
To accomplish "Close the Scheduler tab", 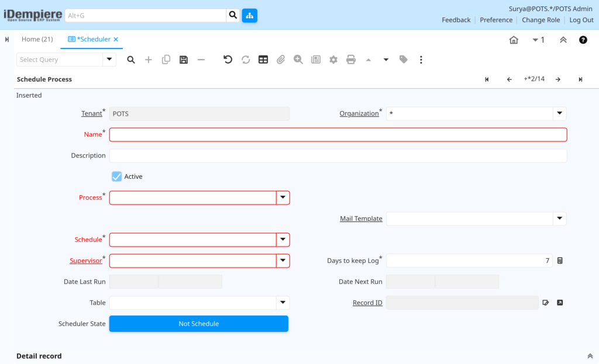I will click(x=116, y=39).
